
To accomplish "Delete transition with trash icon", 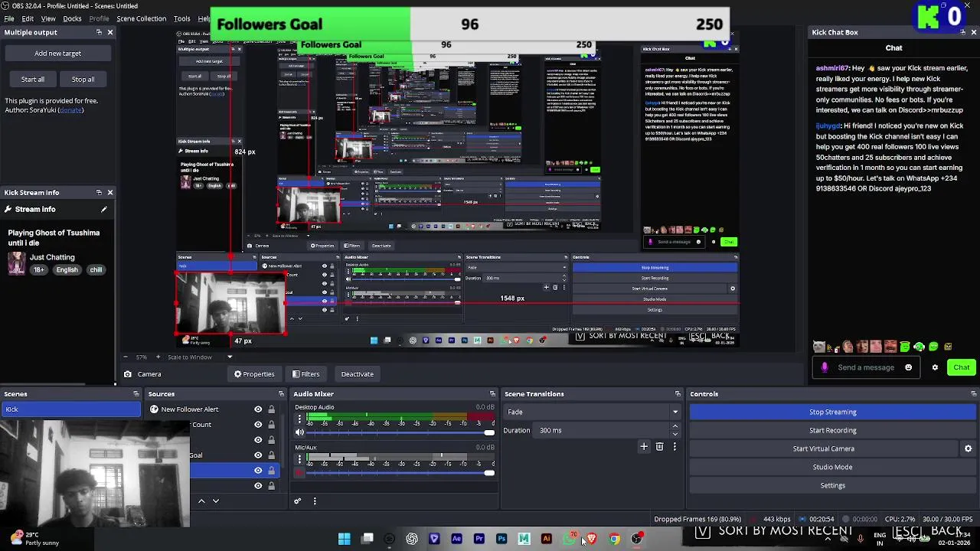I will click(659, 446).
